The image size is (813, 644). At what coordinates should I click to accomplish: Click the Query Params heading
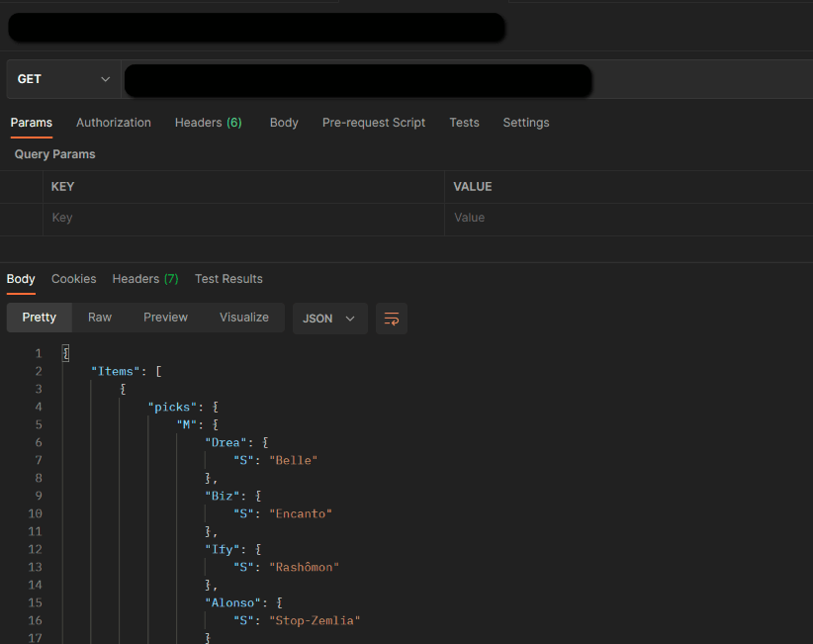(x=55, y=154)
